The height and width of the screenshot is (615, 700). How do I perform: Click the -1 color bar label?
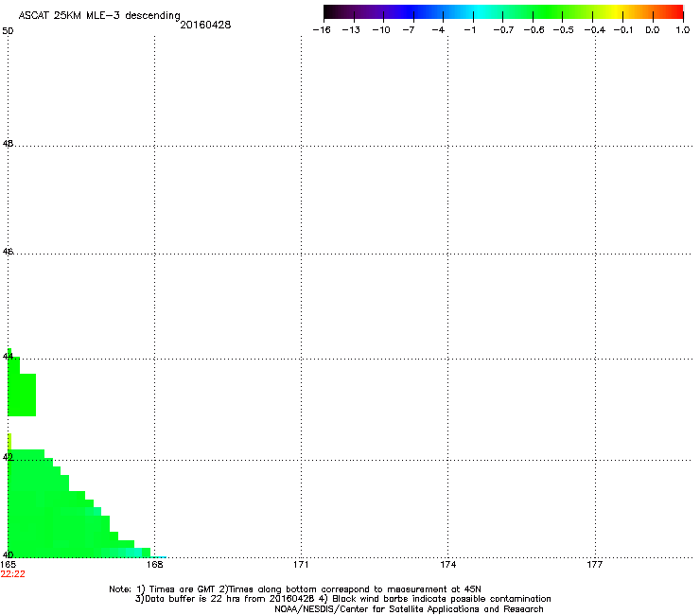tap(469, 30)
